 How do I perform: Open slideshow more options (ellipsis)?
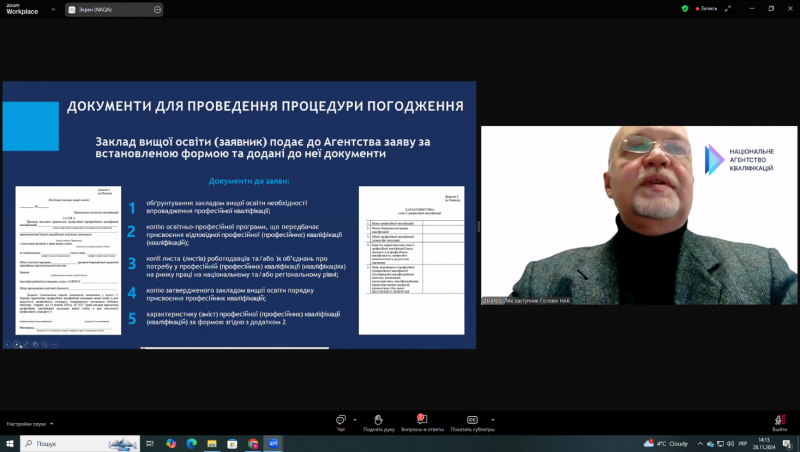pyautogui.click(x=52, y=344)
